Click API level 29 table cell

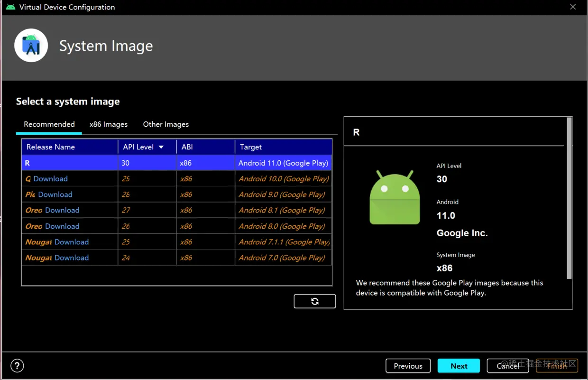tap(147, 179)
